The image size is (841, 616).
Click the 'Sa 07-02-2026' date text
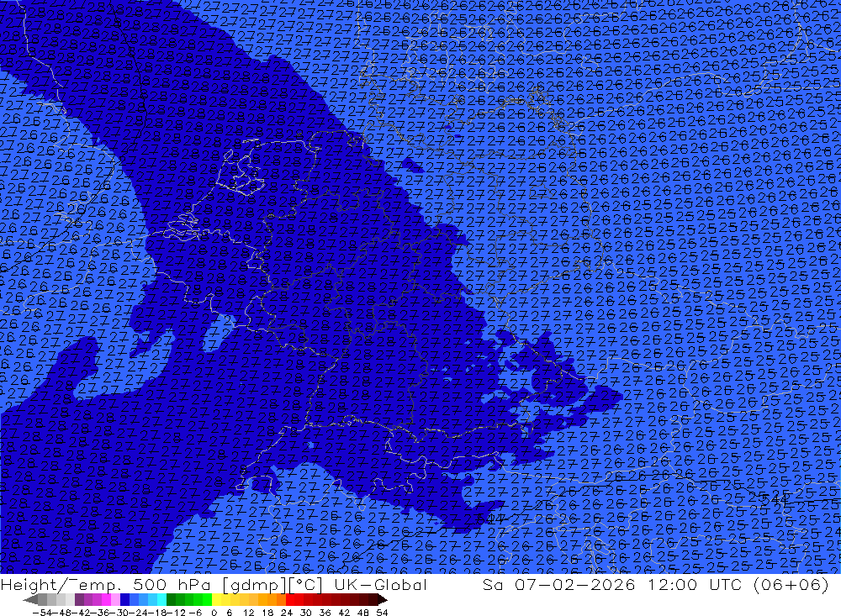pyautogui.click(x=559, y=585)
